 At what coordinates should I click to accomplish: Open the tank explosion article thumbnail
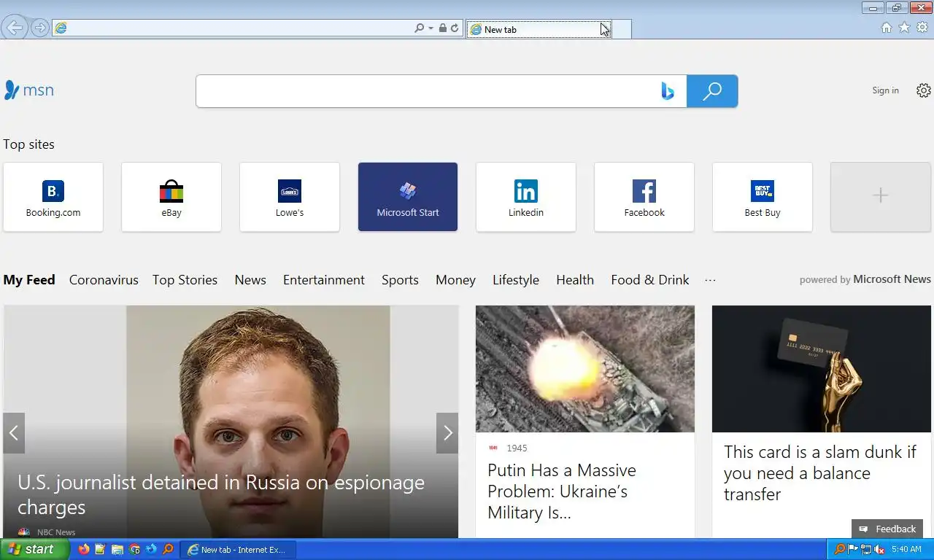585,369
